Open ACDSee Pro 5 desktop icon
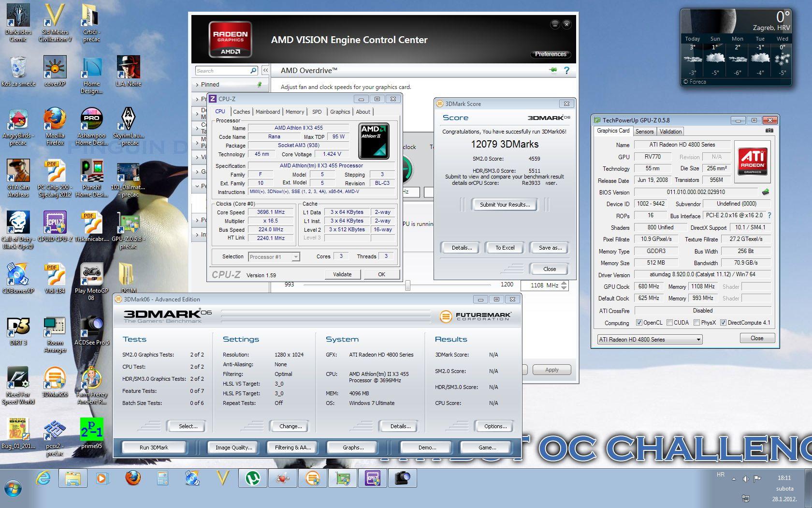The image size is (812, 508). click(91, 330)
